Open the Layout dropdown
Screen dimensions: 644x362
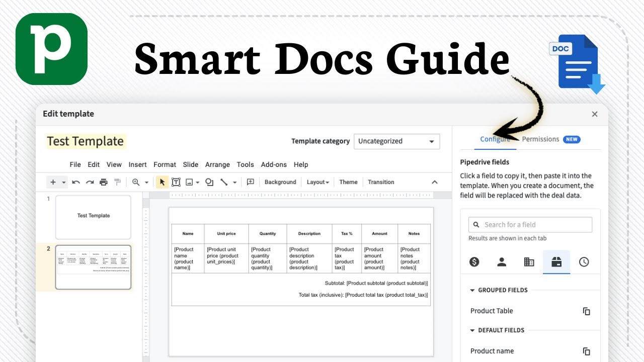pyautogui.click(x=318, y=182)
